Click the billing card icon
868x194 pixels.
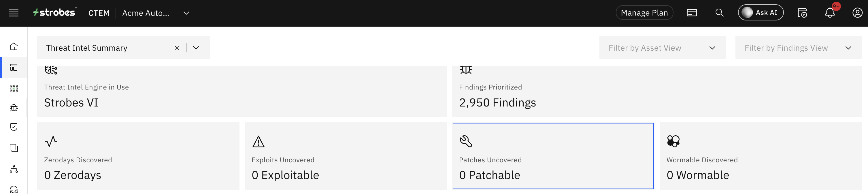(692, 13)
